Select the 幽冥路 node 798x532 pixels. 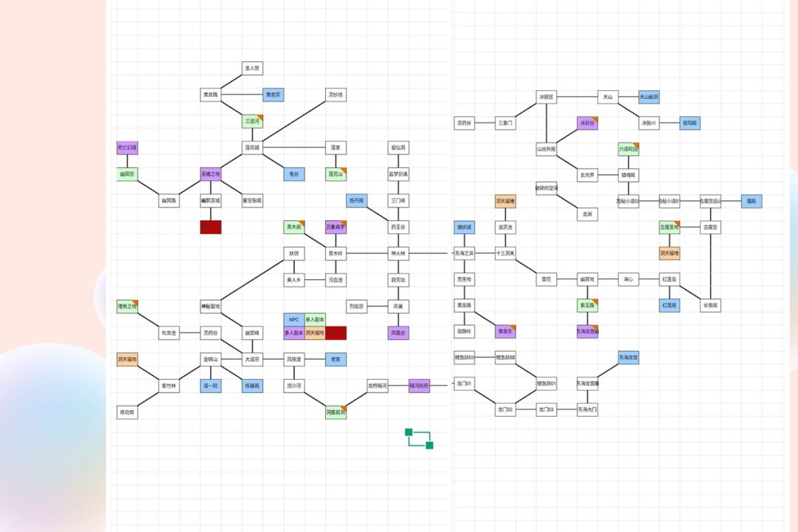tap(168, 200)
